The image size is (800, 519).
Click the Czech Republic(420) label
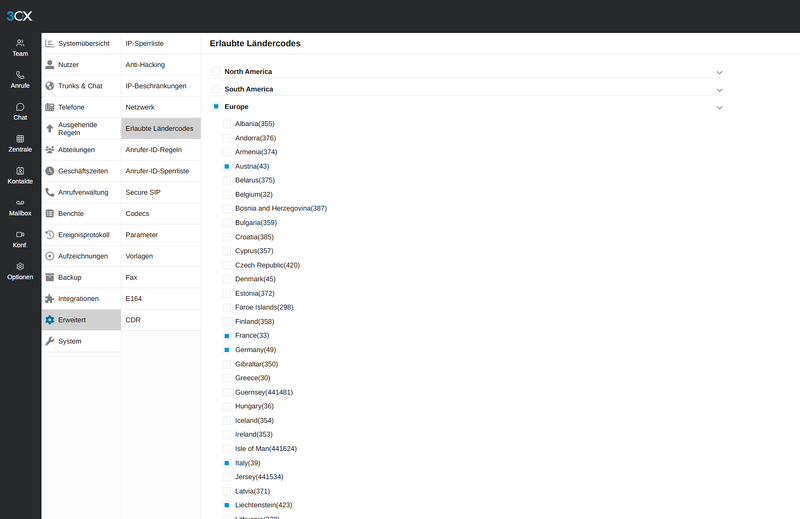267,265
